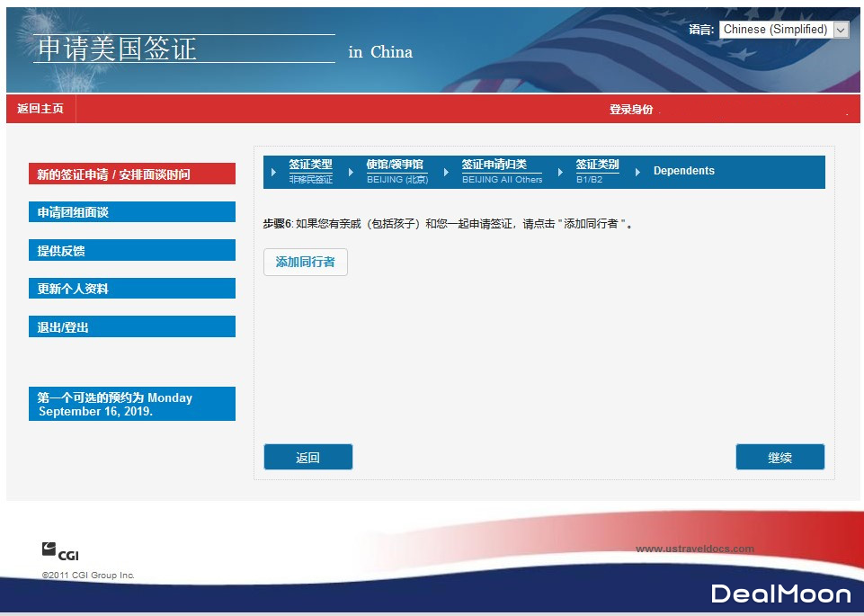Viewport: 864px width, 616px height.
Task: Select 新的签证申请 / 安排面谈时间 in sidebar
Action: (131, 174)
